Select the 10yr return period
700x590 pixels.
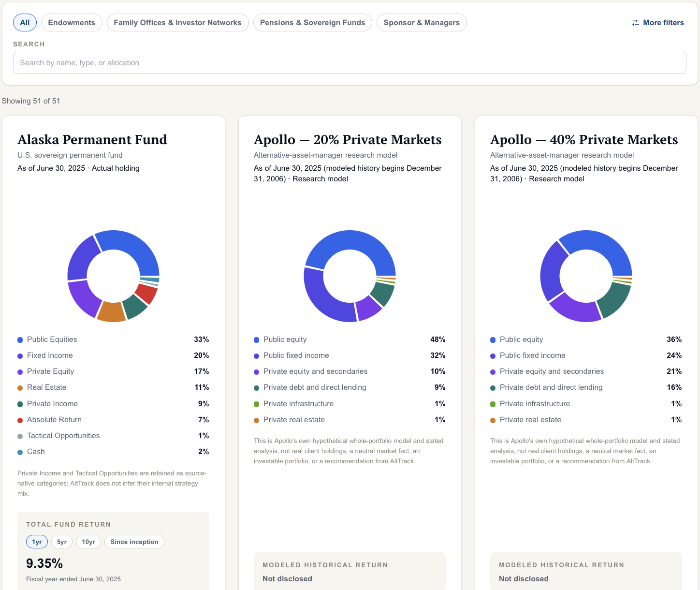[88, 542]
